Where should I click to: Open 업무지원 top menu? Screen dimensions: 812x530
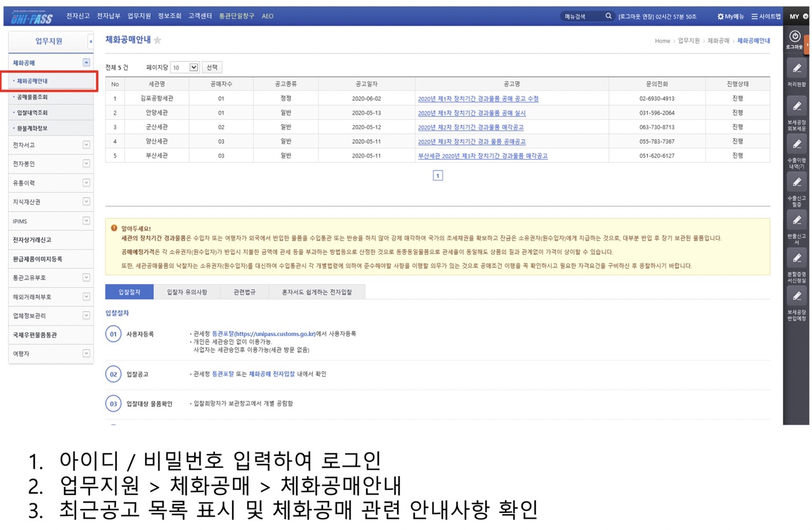pos(139,16)
